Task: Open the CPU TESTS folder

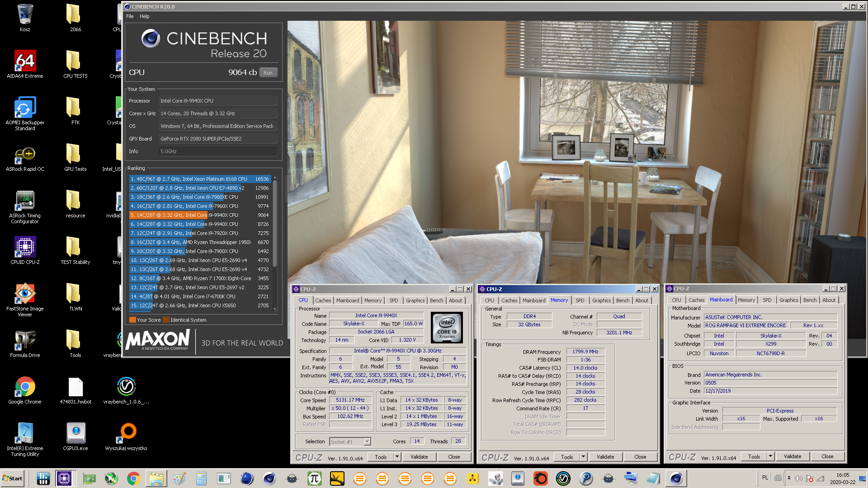Action: pos(75,64)
